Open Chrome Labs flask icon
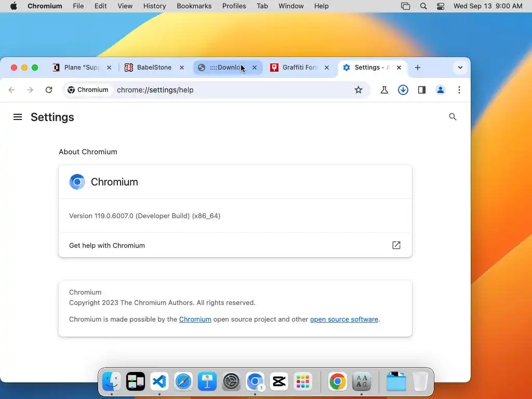This screenshot has height=399, width=532. tap(384, 90)
